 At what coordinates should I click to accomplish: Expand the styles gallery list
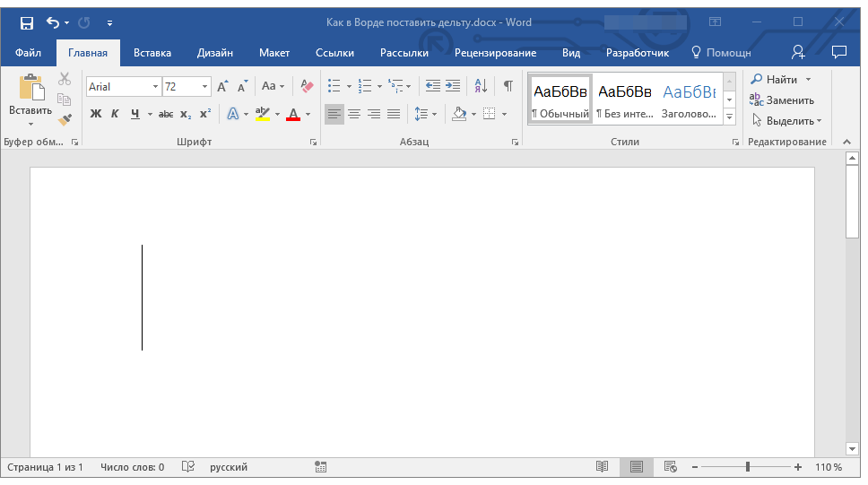point(729,117)
